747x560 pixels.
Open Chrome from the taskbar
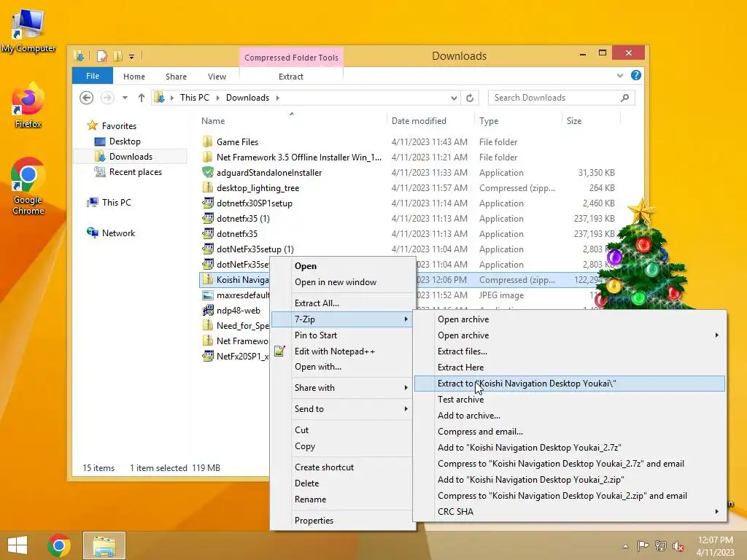59,545
